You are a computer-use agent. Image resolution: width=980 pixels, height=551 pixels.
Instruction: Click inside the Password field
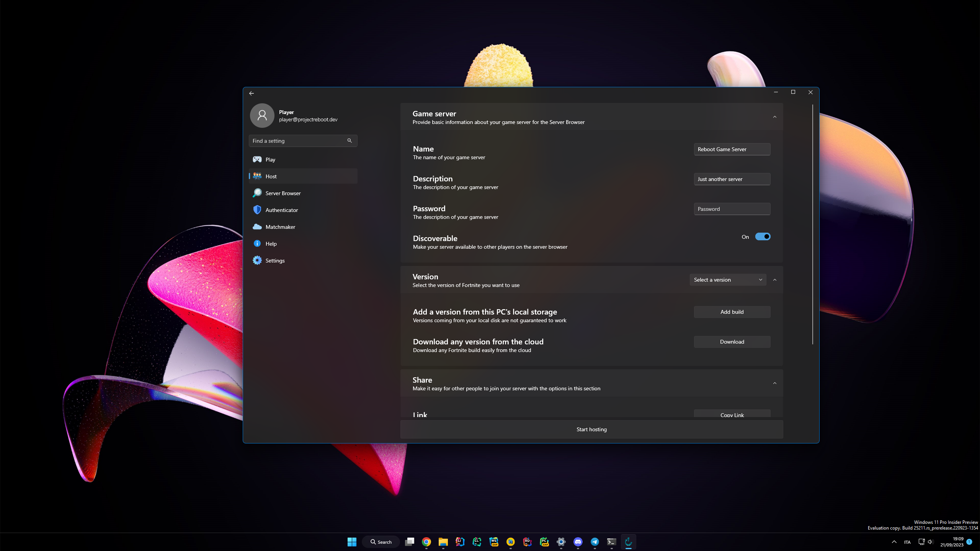tap(732, 209)
